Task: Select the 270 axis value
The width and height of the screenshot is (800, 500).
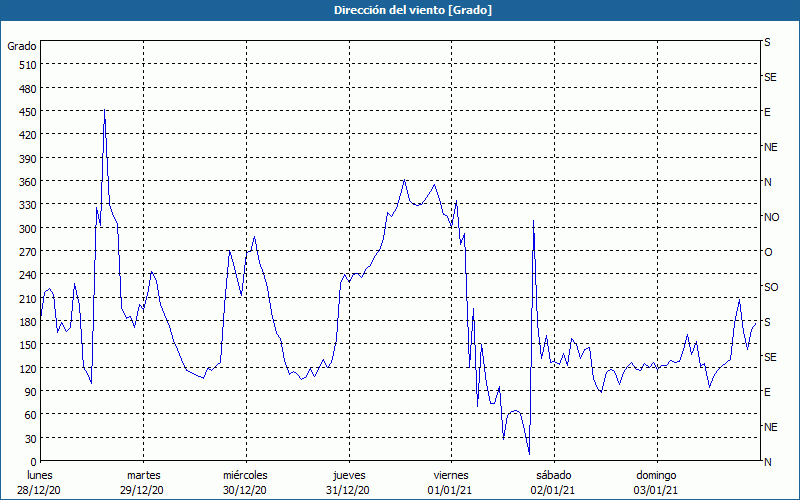Action: [28, 252]
